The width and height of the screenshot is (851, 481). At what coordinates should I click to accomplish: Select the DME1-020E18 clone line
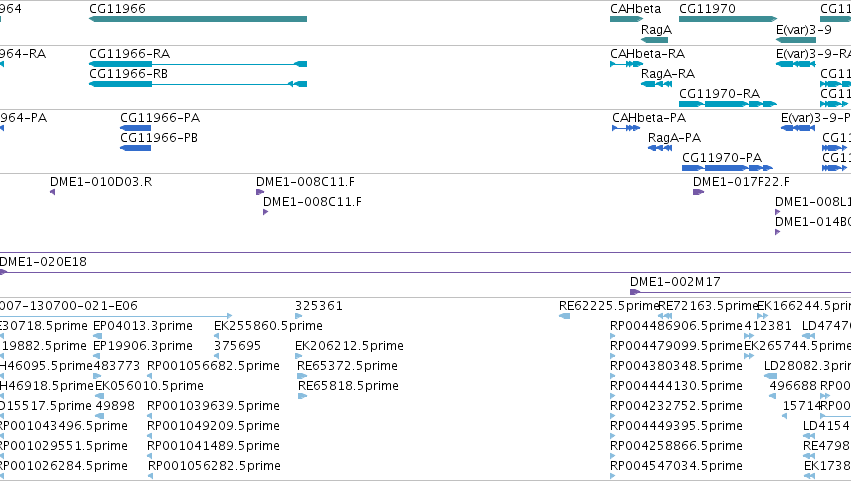coord(426,272)
